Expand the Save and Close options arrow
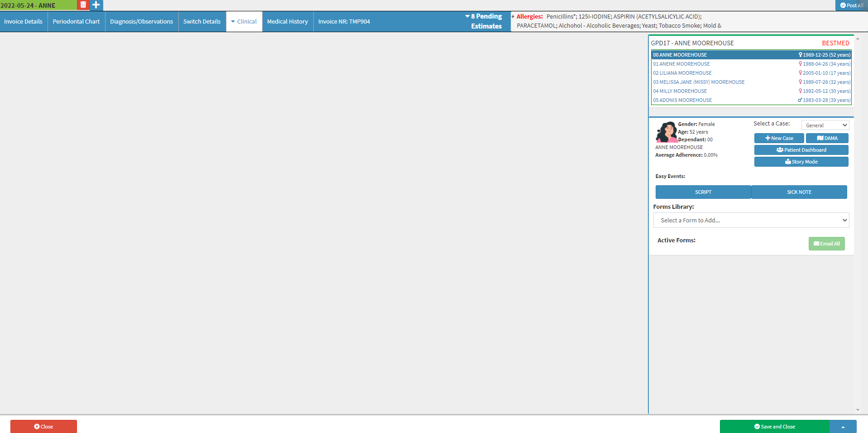868x433 pixels. pyautogui.click(x=843, y=427)
